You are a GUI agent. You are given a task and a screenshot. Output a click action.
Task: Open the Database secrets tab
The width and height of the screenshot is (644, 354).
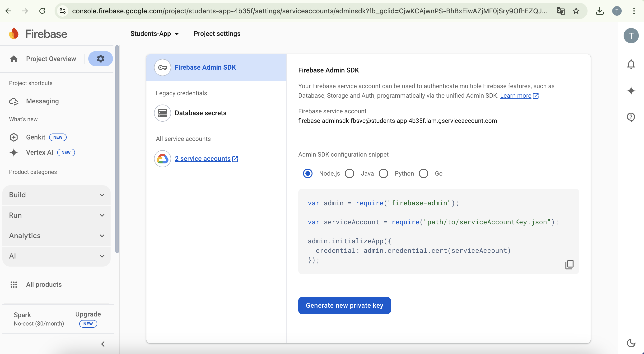coord(216,113)
